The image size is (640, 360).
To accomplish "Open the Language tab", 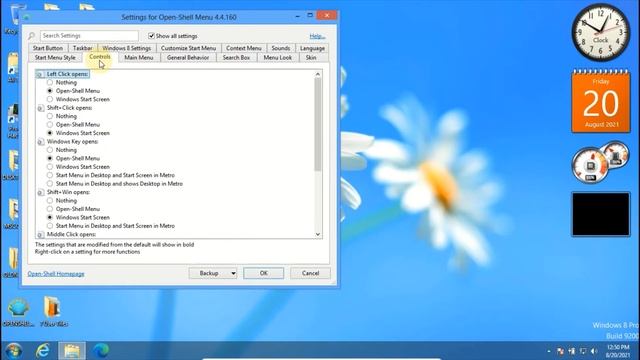I will 312,48.
